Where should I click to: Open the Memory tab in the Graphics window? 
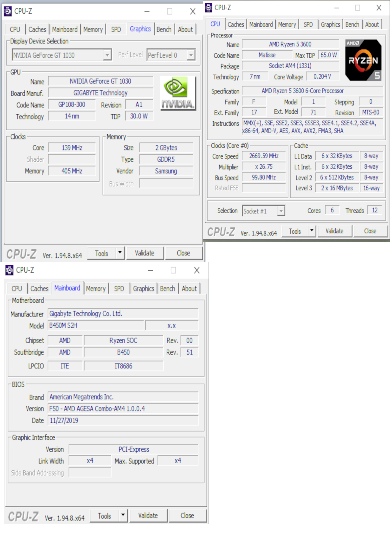pyautogui.click(x=93, y=30)
